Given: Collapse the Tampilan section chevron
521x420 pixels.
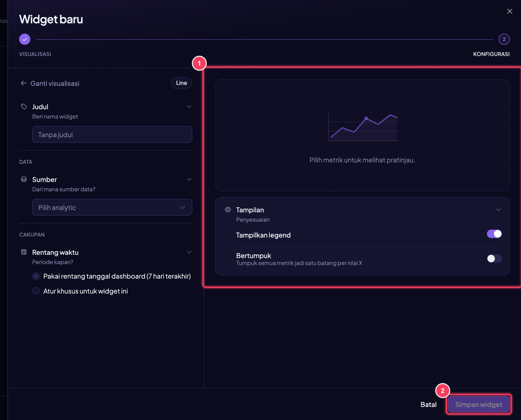Looking at the screenshot, I should [499, 210].
